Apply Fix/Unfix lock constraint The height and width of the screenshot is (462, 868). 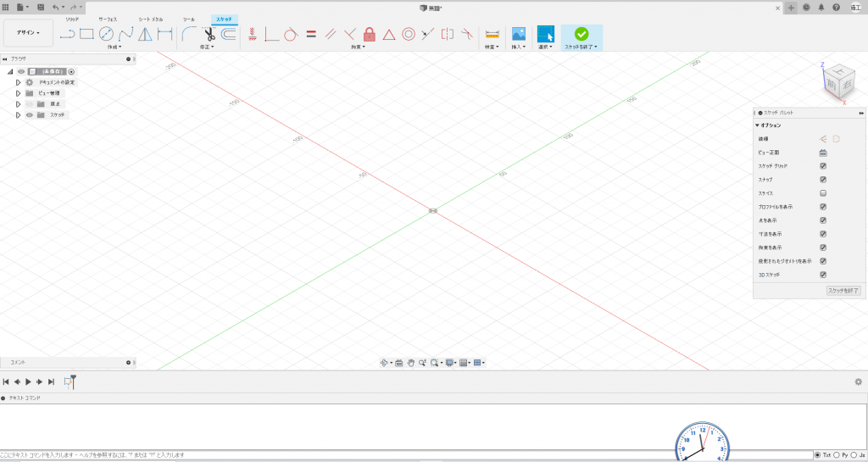click(370, 34)
